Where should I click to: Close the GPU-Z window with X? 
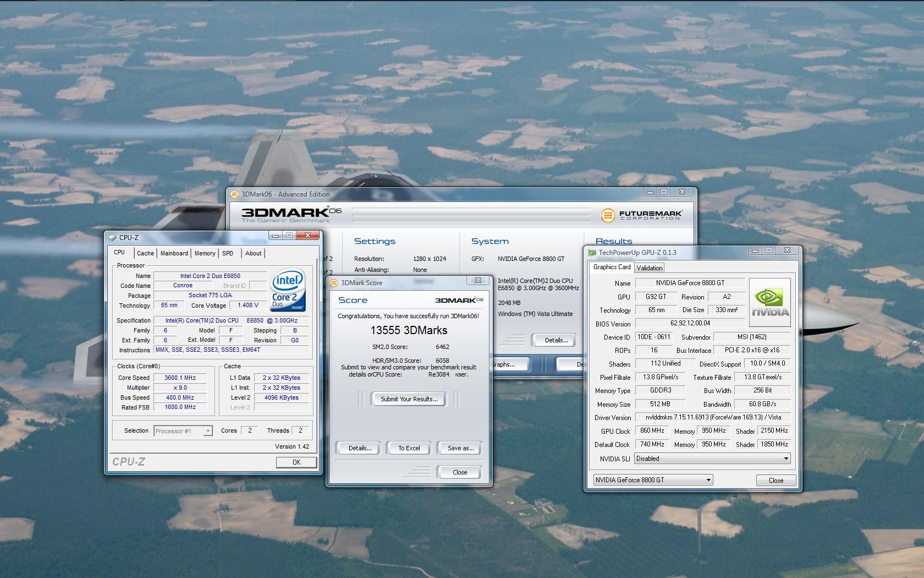(x=787, y=250)
